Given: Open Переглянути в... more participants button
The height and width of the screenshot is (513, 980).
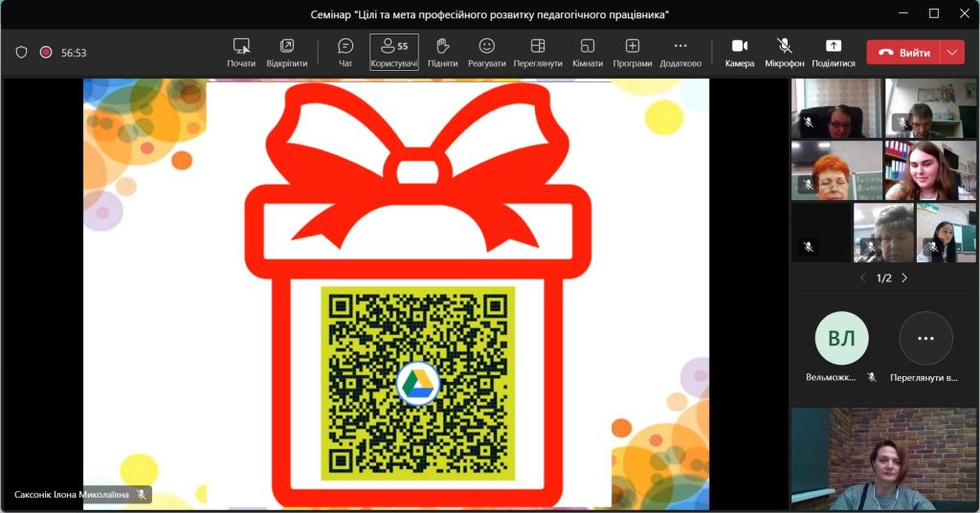Looking at the screenshot, I should coord(925,338).
